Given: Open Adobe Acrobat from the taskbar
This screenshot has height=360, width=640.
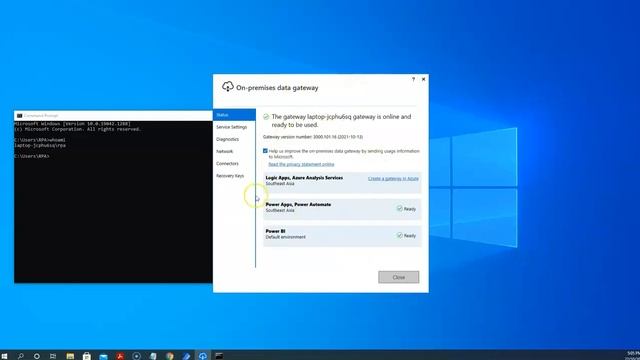Looking at the screenshot, I should coord(120,356).
